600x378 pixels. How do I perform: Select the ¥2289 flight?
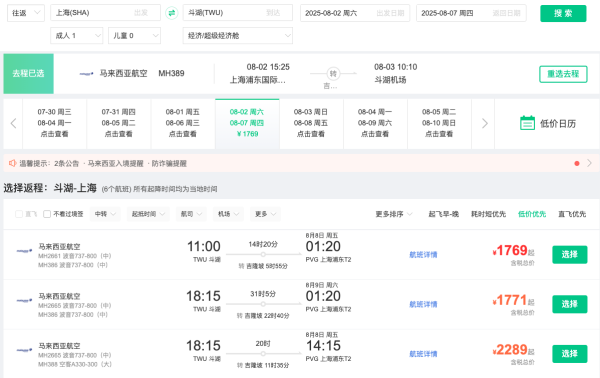tap(570, 354)
